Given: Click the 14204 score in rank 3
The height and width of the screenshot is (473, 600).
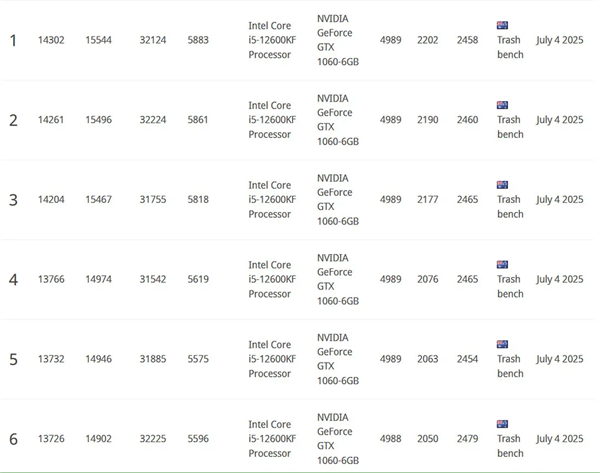Looking at the screenshot, I should [51, 200].
